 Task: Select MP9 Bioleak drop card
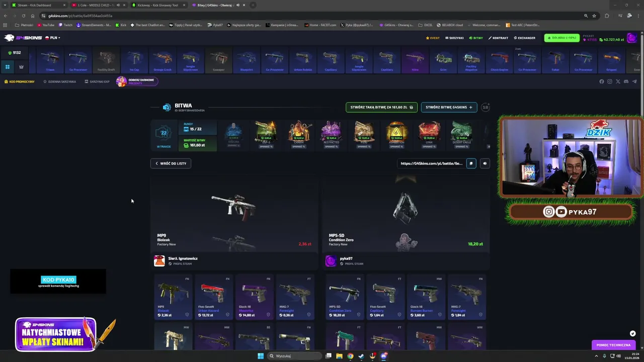[173, 297]
